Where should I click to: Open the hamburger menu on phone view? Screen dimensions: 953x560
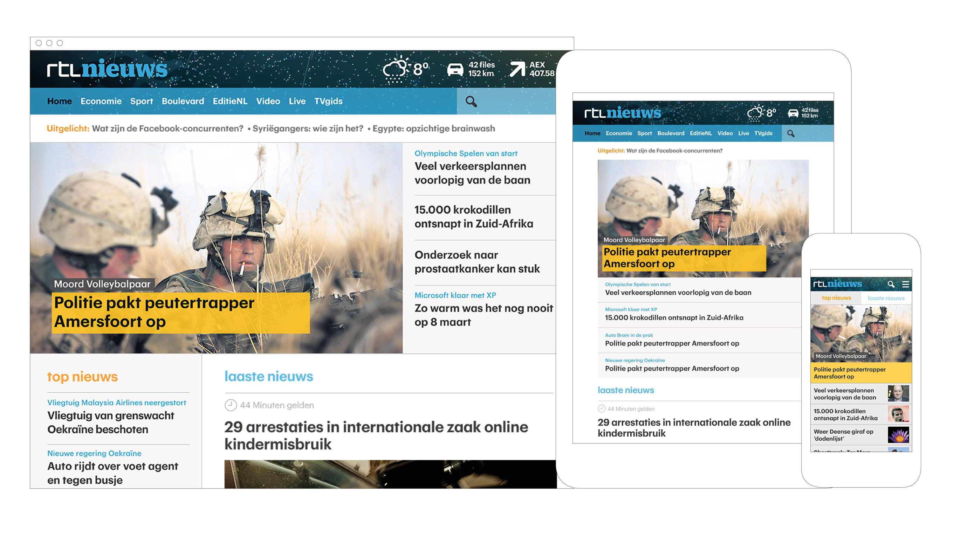pos(905,284)
